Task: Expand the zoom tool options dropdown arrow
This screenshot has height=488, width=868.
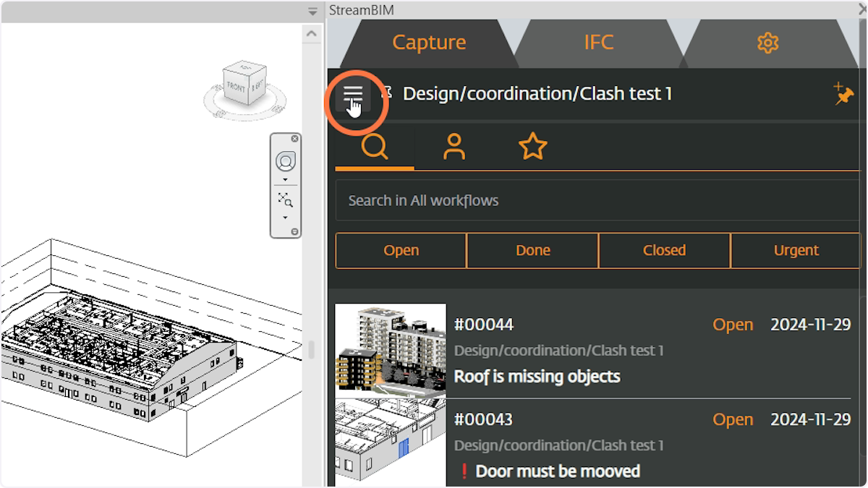Action: click(x=285, y=218)
